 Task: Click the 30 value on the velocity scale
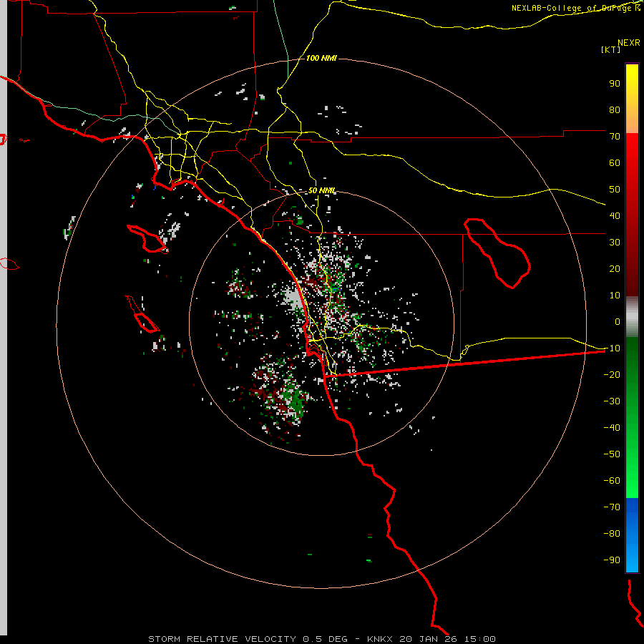(x=615, y=243)
